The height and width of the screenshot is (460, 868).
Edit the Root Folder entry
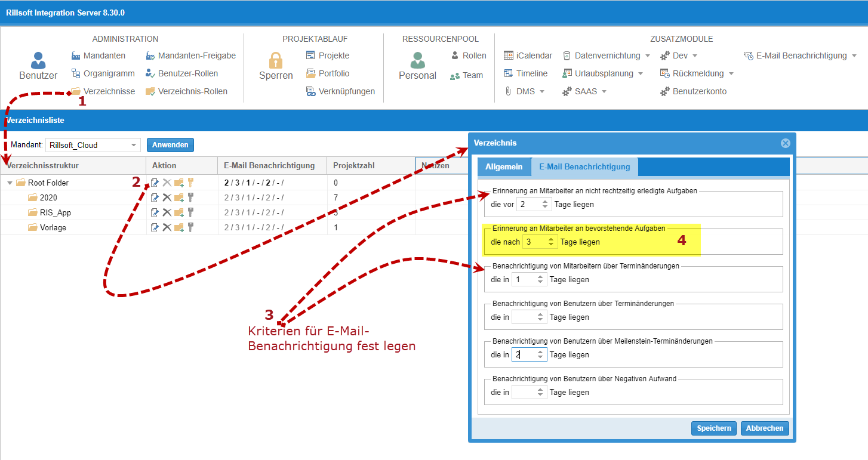[155, 183]
